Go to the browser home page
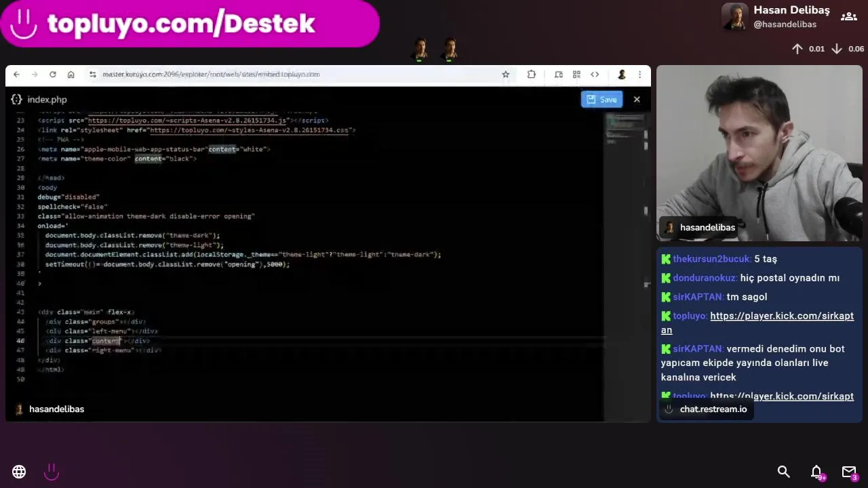 (71, 75)
